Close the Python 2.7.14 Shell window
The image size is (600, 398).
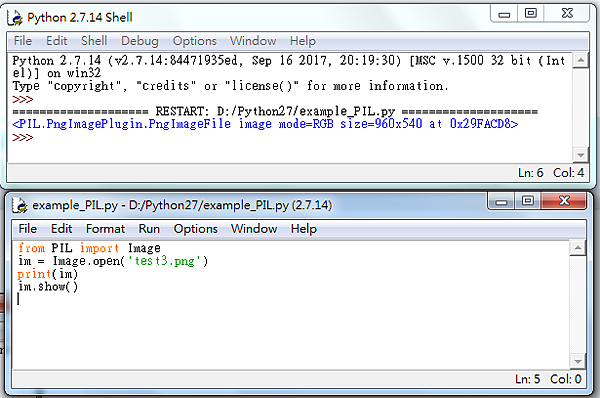tap(567, 14)
